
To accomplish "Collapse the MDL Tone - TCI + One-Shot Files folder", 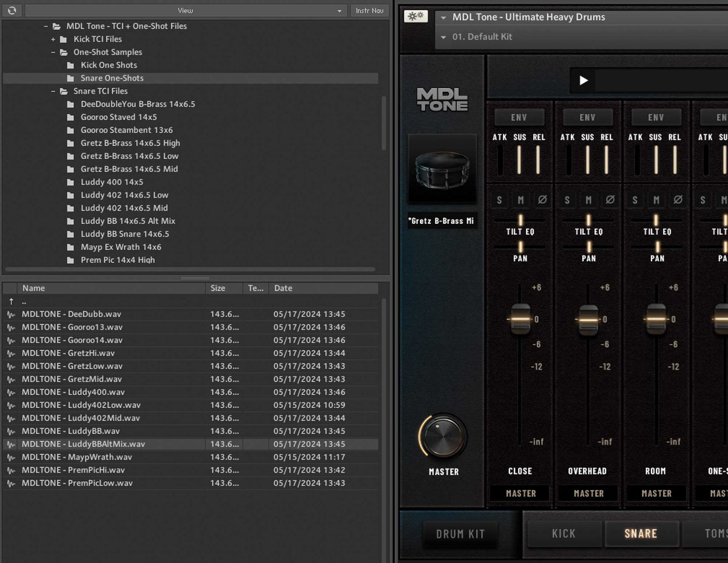I will (x=46, y=26).
